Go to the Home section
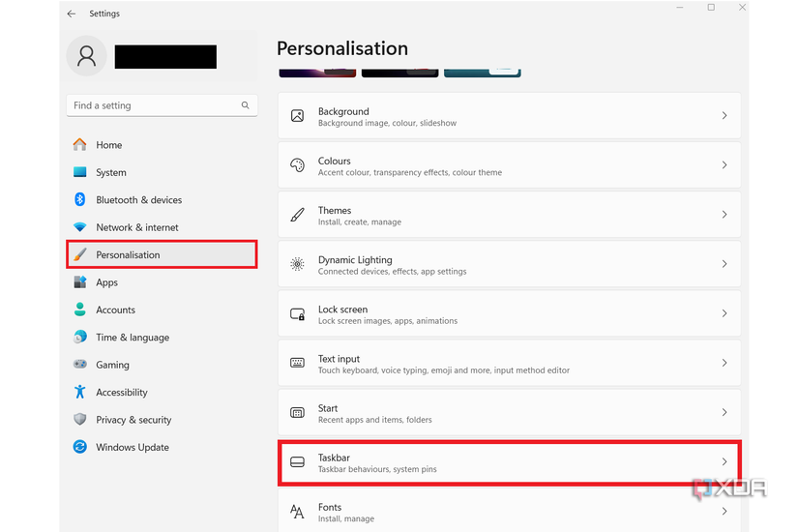The width and height of the screenshot is (798, 532). click(108, 145)
